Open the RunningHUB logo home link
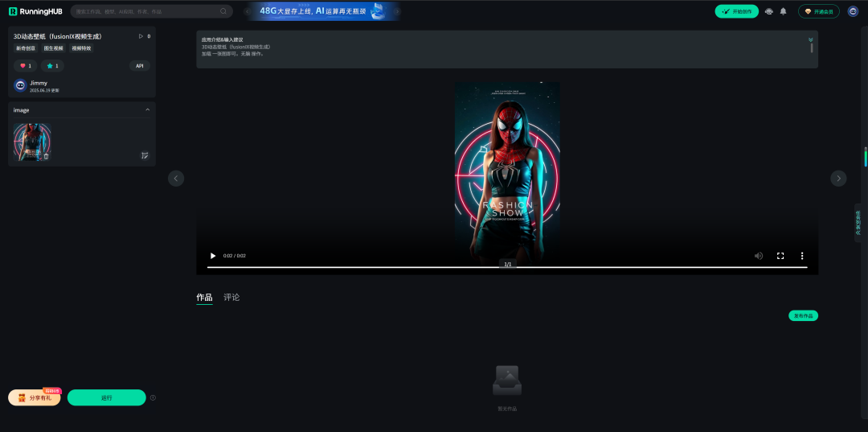 click(x=35, y=11)
